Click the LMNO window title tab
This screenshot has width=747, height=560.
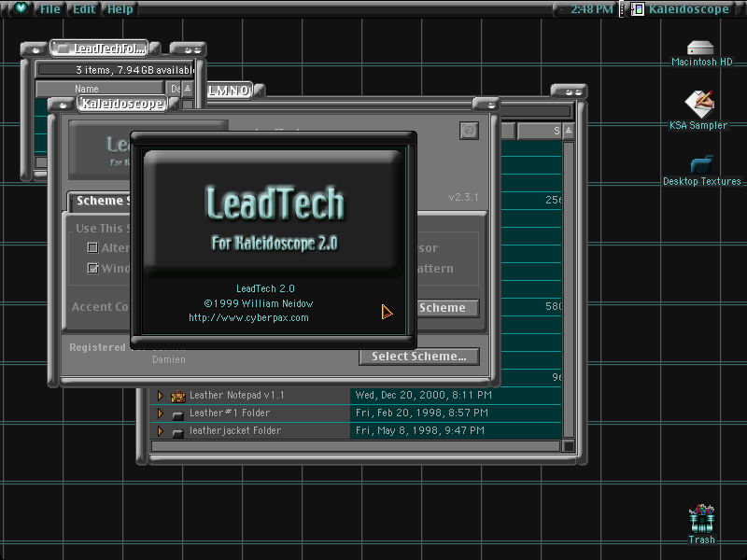pyautogui.click(x=228, y=90)
